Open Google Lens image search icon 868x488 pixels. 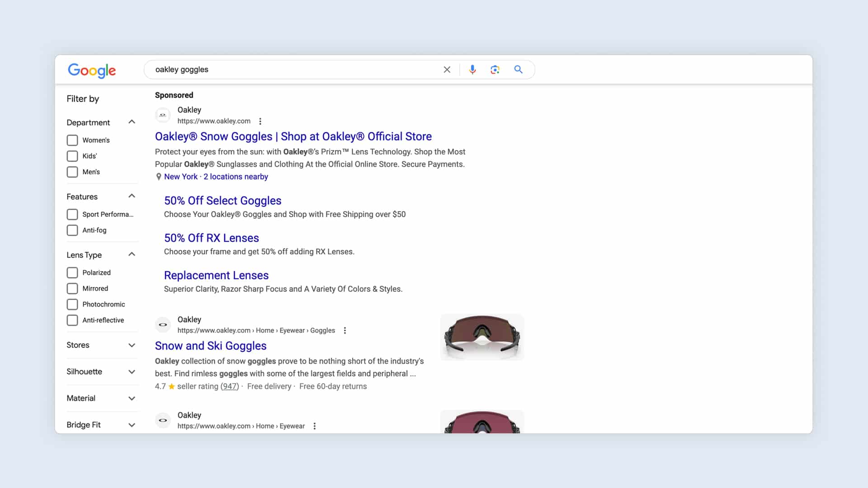(x=495, y=70)
